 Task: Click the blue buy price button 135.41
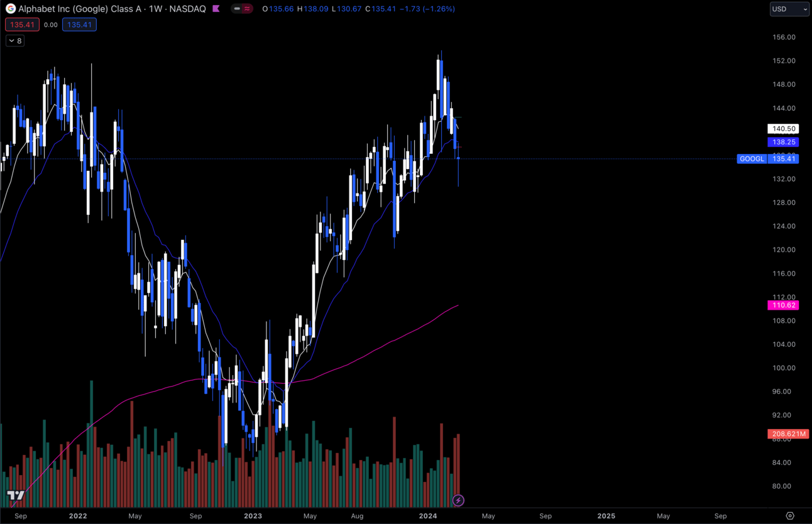point(79,25)
